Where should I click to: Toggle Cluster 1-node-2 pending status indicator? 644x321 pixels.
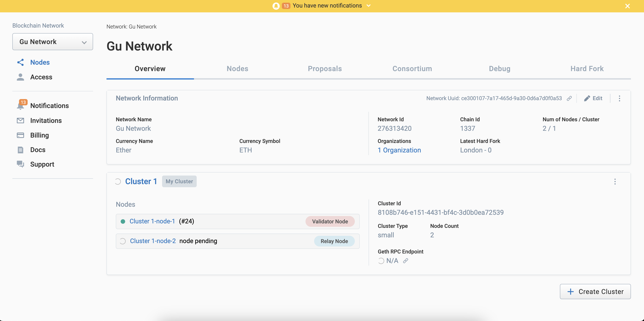pyautogui.click(x=123, y=241)
